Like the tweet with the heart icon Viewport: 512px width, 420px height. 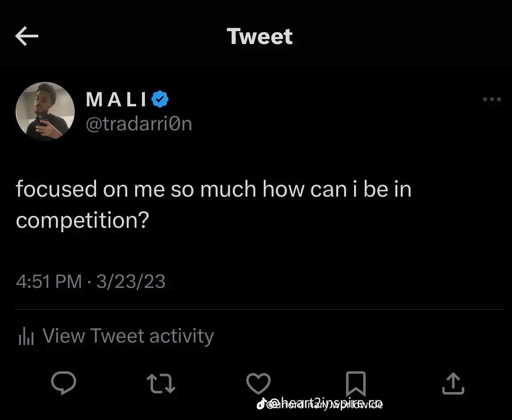pos(258,384)
